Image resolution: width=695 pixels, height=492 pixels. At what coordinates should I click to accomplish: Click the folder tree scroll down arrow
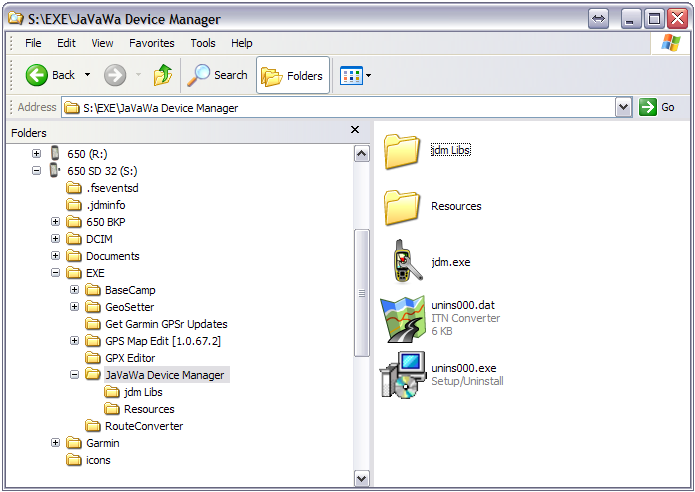click(x=362, y=479)
